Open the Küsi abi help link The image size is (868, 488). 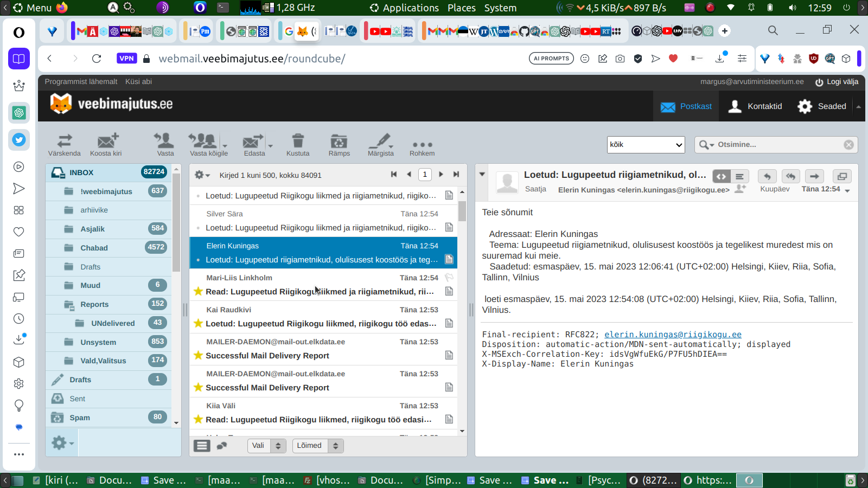point(138,82)
